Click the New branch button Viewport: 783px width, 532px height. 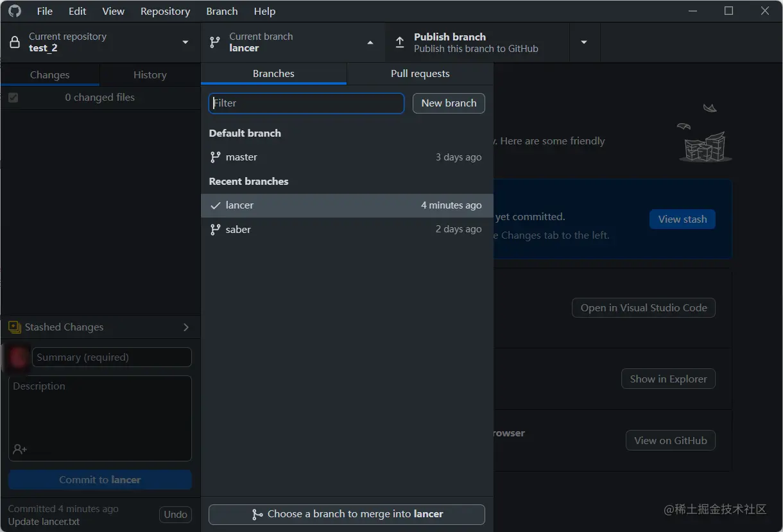(x=449, y=103)
